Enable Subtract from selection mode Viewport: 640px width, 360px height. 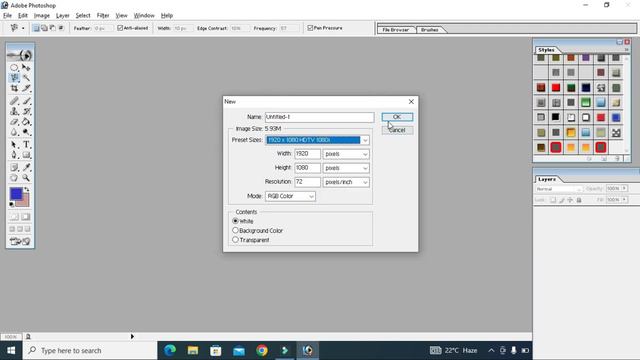pyautogui.click(x=52, y=28)
